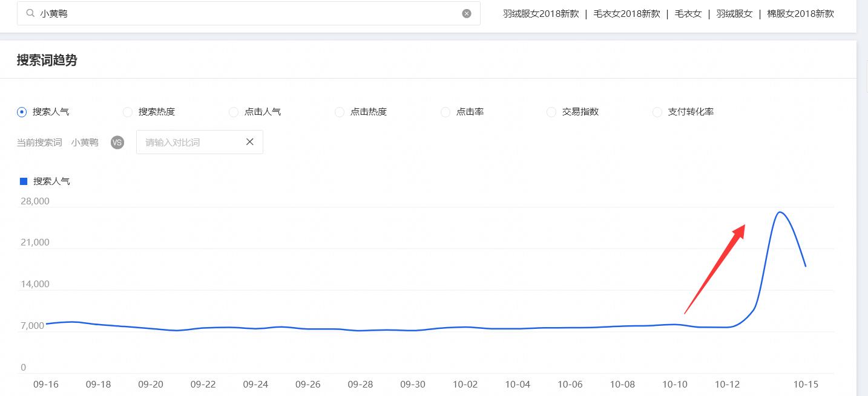Click the VS comparison badge
Viewport: 868px width, 396px height.
coord(117,142)
